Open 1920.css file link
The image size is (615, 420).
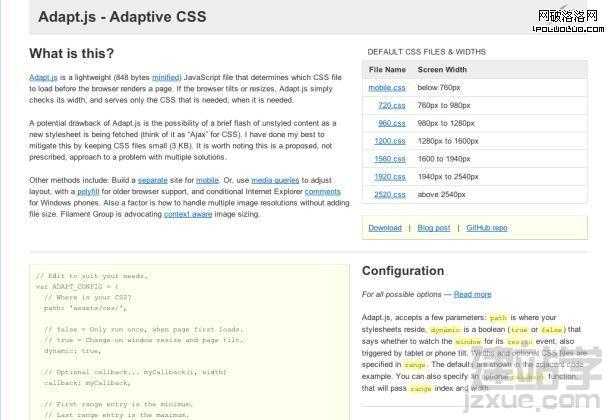[x=390, y=176]
